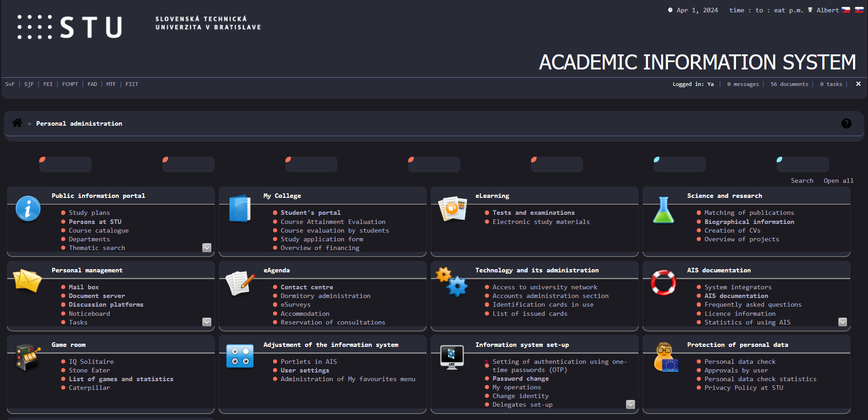Open Contact centre in eAgenda
Viewport: 868px width, 420px height.
307,287
